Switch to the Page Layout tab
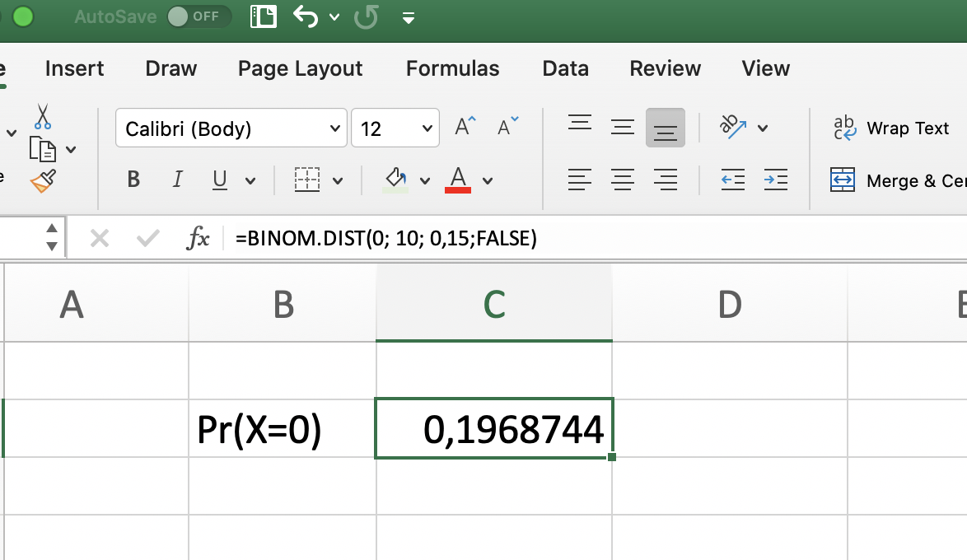Viewport: 967px width, 560px height. click(300, 68)
